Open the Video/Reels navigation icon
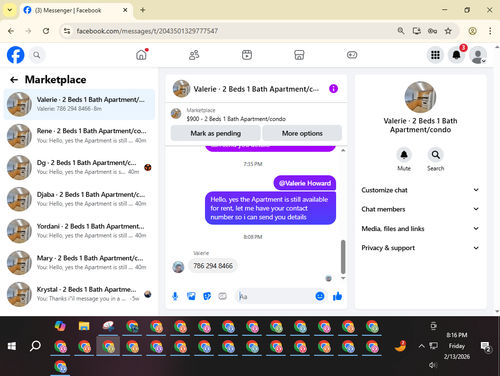The image size is (500, 376). [x=247, y=55]
